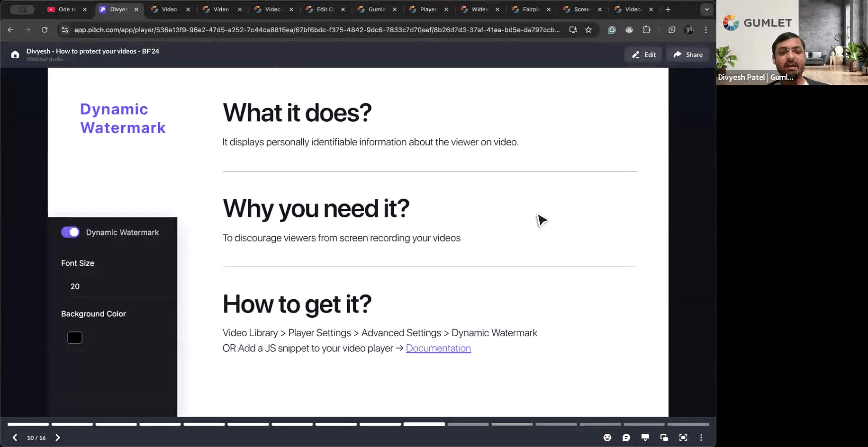Viewport: 868px width, 447px height.
Task: Open the presenter window icon
Action: [664, 438]
